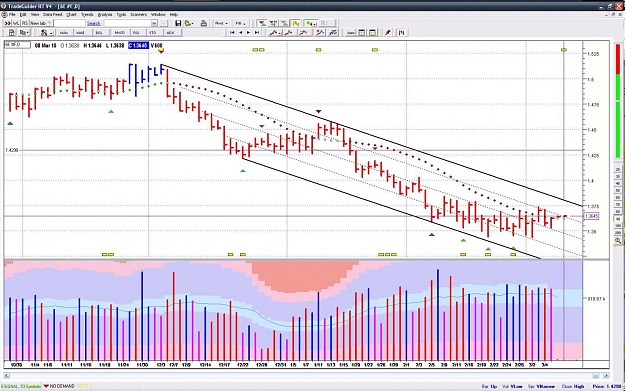The image size is (625, 391).
Task: Open the Analysis menu
Action: point(105,14)
